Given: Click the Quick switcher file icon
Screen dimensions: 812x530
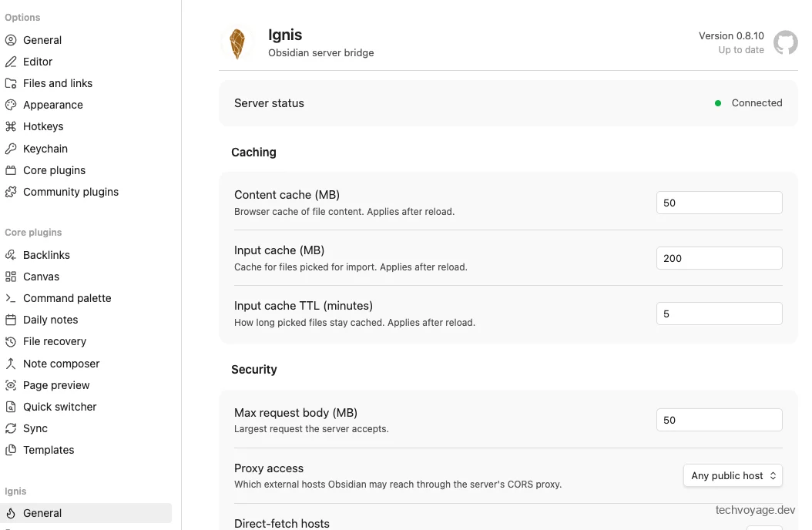Looking at the screenshot, I should 11,407.
